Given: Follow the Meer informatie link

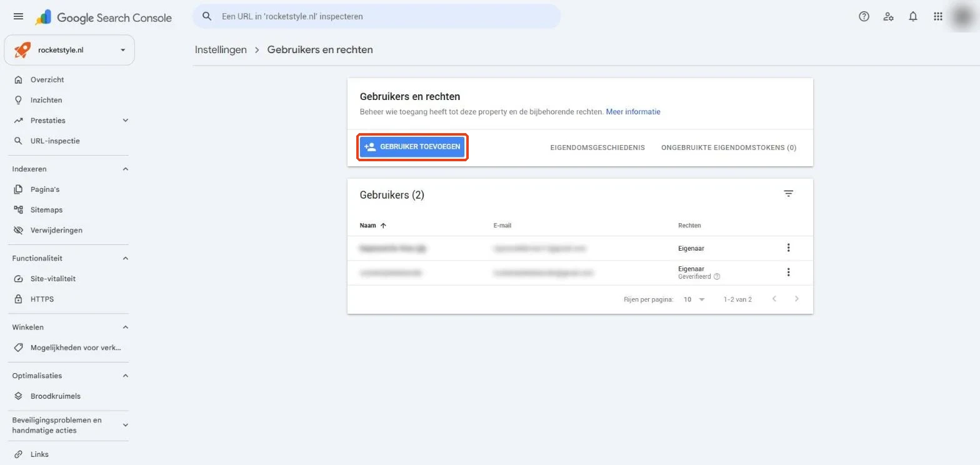Looking at the screenshot, I should 633,112.
